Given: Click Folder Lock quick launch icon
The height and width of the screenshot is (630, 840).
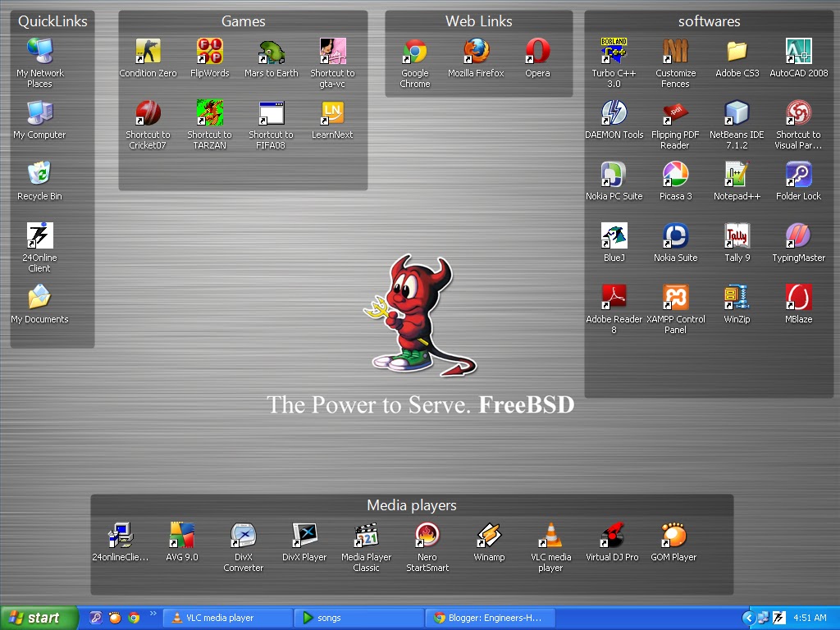Looking at the screenshot, I should pyautogui.click(x=95, y=618).
